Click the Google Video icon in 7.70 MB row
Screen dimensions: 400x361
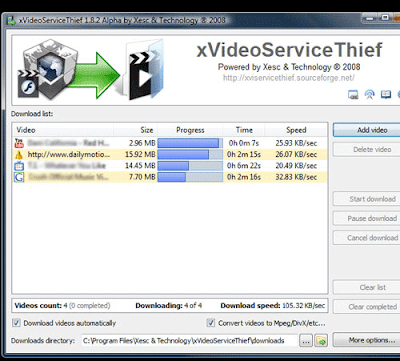pyautogui.click(x=19, y=177)
